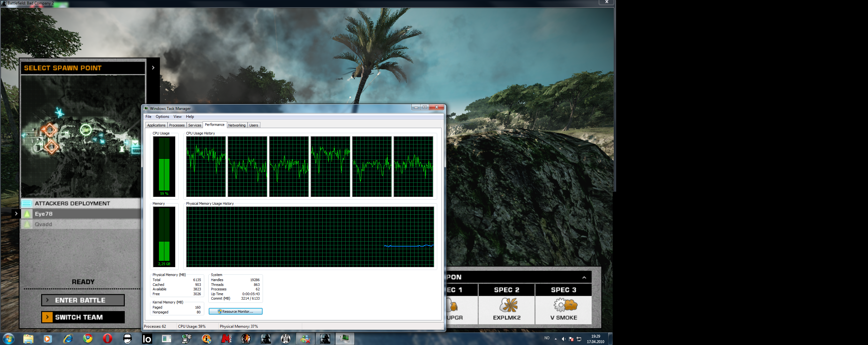Open the clock showing 19:29
Viewport: 868px width, 345px height.
595,339
